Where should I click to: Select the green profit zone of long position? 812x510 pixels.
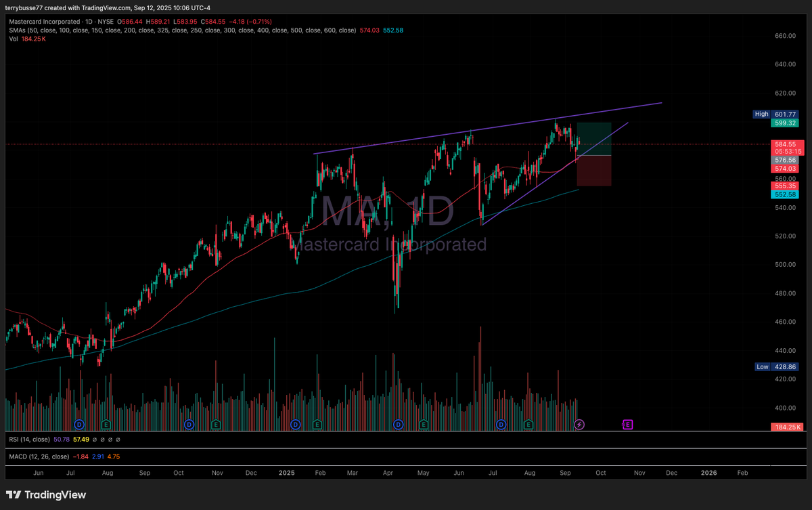click(x=594, y=139)
